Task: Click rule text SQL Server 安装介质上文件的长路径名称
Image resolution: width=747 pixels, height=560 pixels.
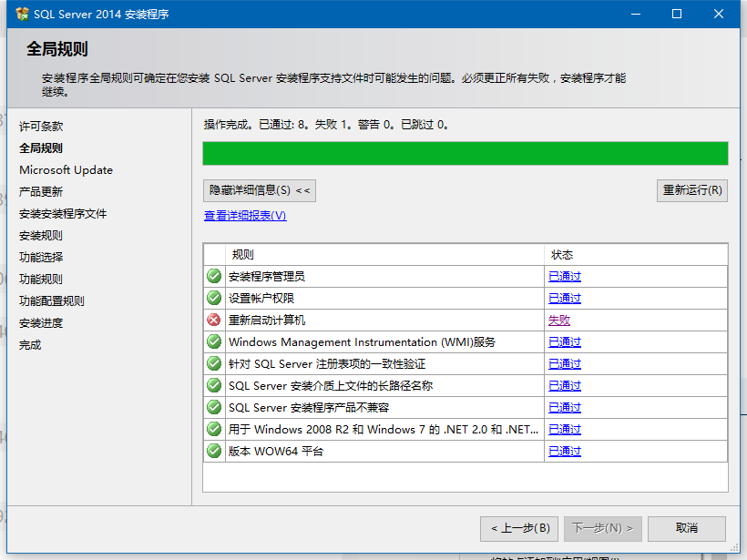Action: 331,386
